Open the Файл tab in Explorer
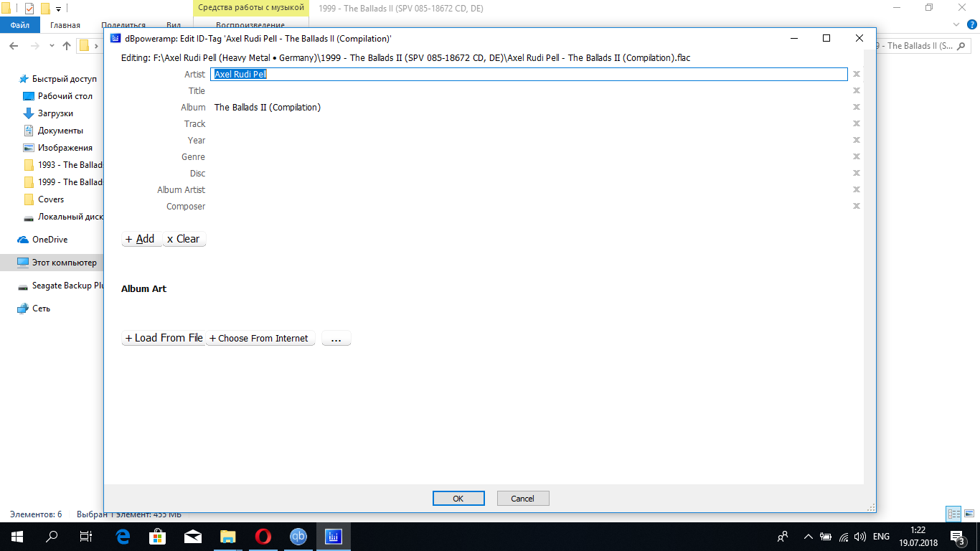This screenshot has width=980, height=551. click(20, 25)
